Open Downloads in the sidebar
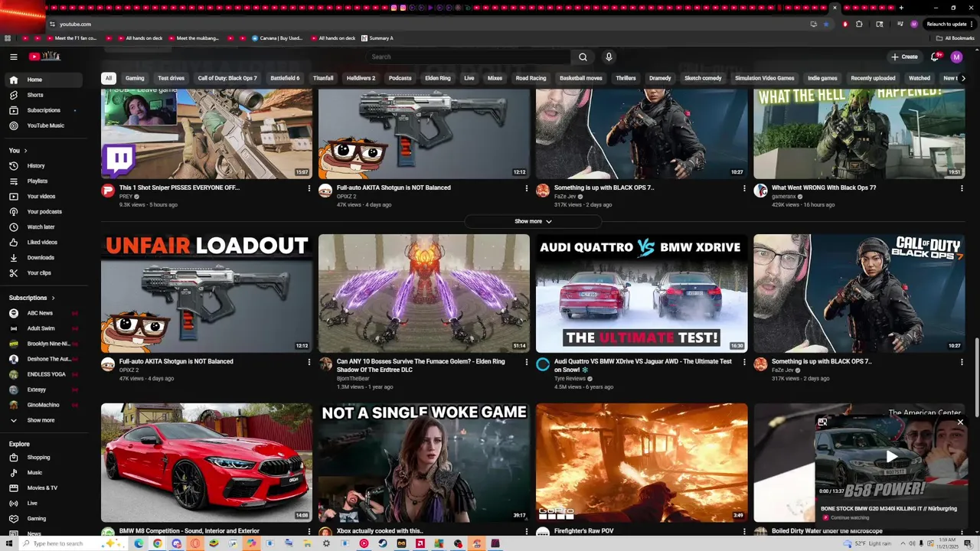This screenshot has width=980, height=551. point(42,258)
